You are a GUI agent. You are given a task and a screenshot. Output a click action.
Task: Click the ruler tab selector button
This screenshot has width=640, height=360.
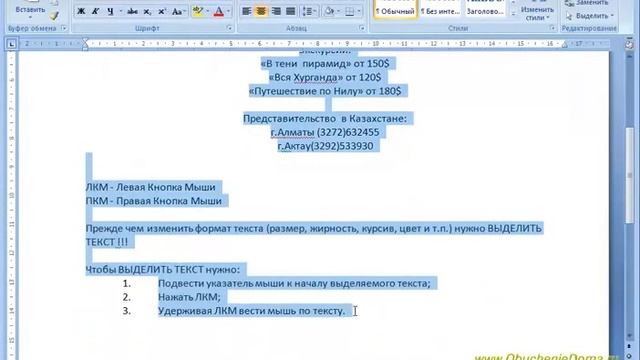pos(11,44)
